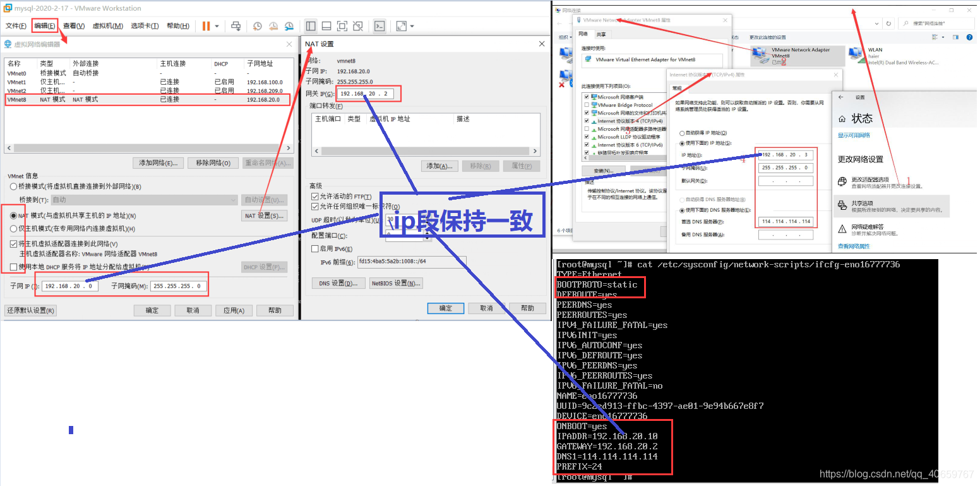The height and width of the screenshot is (486, 980).
Task: Open the snapshot manager icon
Action: (289, 26)
